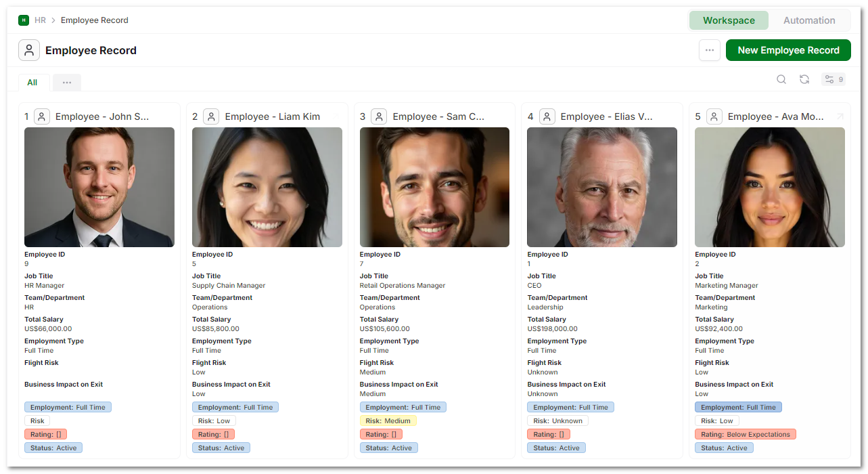Click the Rating: Below Expectations red tag
The height and width of the screenshot is (474, 868).
point(746,435)
